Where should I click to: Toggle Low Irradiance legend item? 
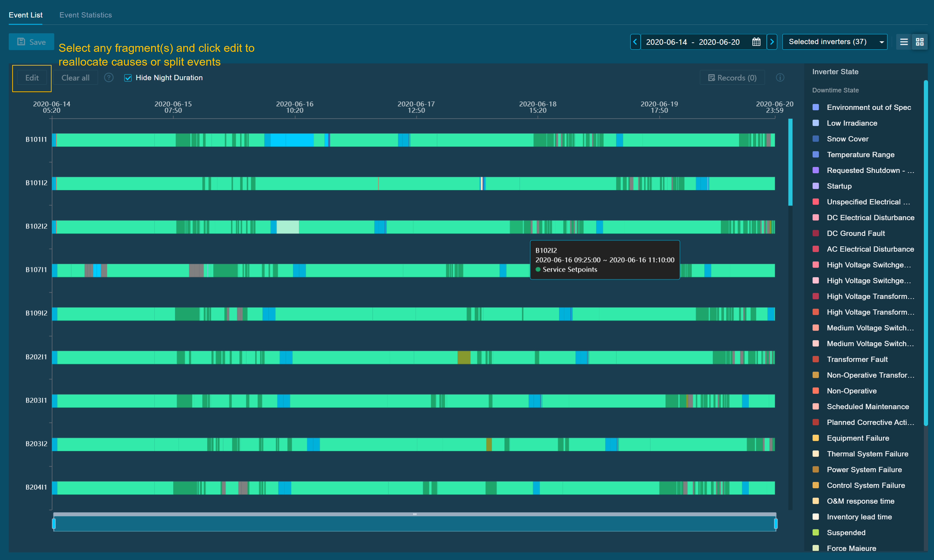(845, 123)
